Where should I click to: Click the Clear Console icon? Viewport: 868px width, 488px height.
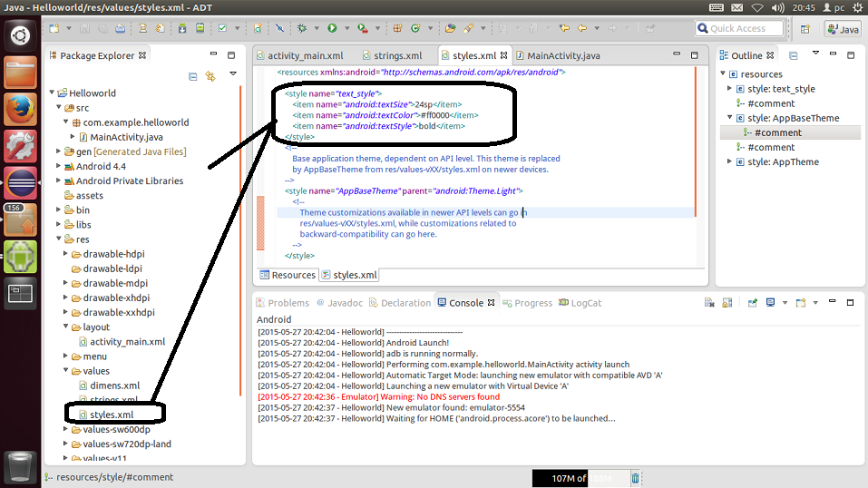tap(709, 302)
